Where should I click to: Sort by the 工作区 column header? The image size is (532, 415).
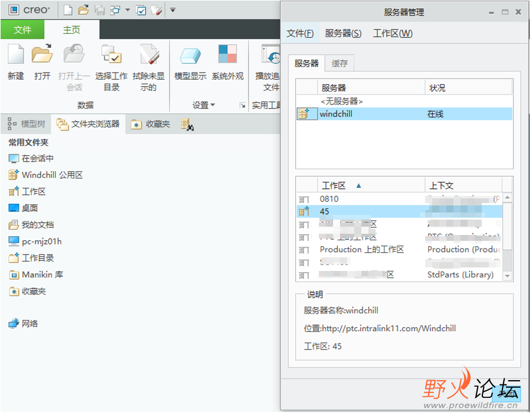pyautogui.click(x=371, y=185)
